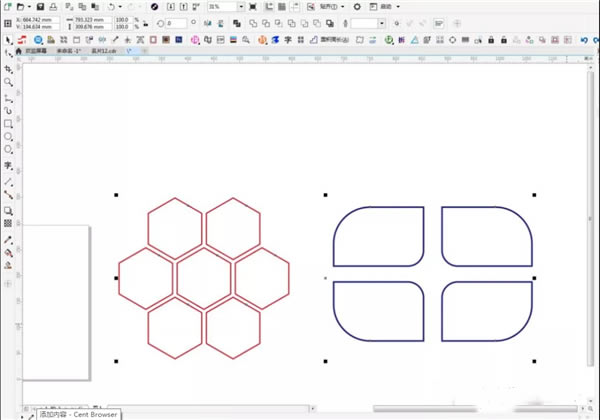Click the Welcome screen home tab

32,51
